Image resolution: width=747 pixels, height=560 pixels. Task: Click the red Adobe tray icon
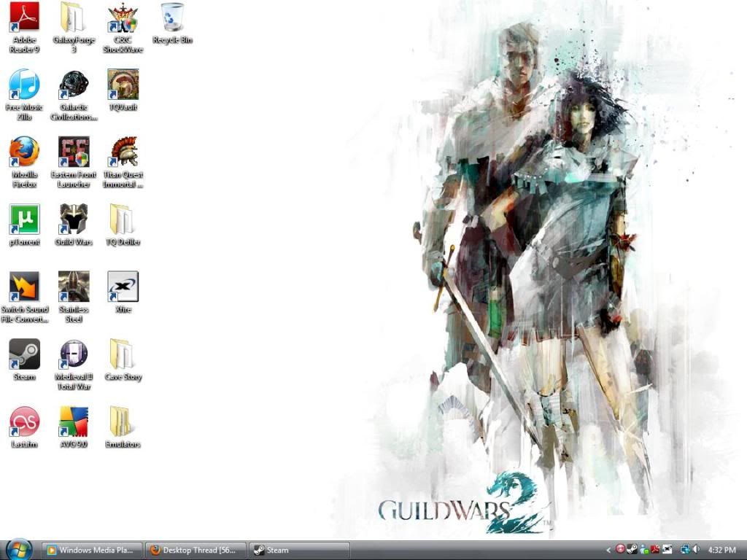pos(655,550)
